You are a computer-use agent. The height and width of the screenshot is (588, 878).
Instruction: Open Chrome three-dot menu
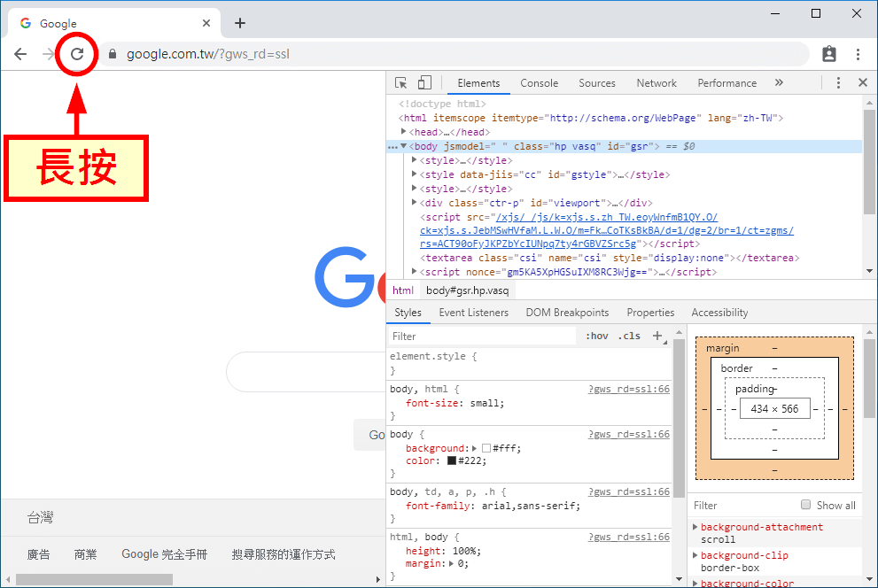pos(858,54)
